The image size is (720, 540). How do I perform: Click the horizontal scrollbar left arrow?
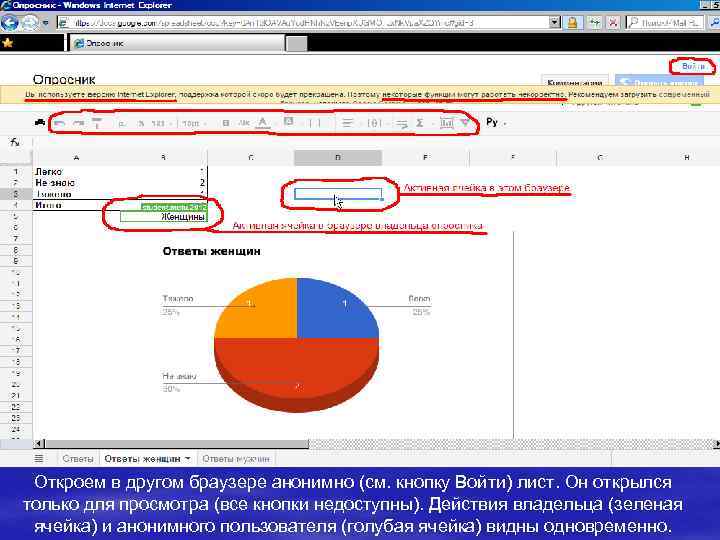click(39, 444)
